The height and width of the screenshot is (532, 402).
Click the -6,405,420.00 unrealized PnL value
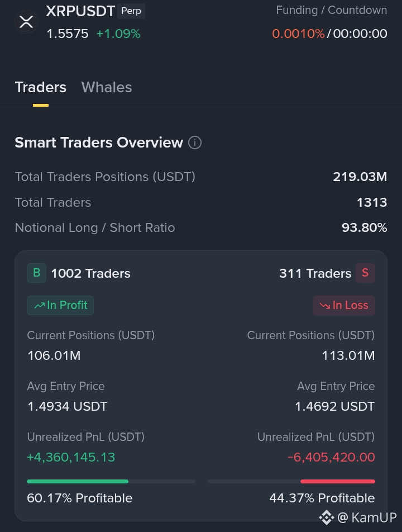point(331,457)
